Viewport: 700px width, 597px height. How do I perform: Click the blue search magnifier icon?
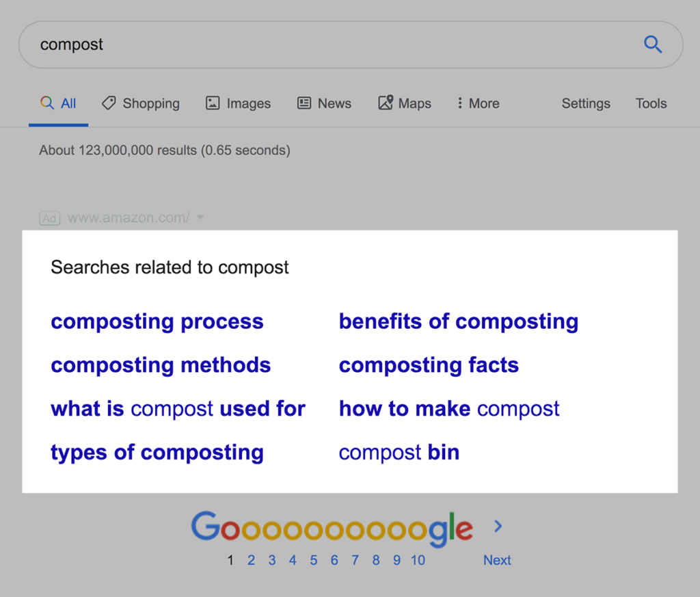653,45
